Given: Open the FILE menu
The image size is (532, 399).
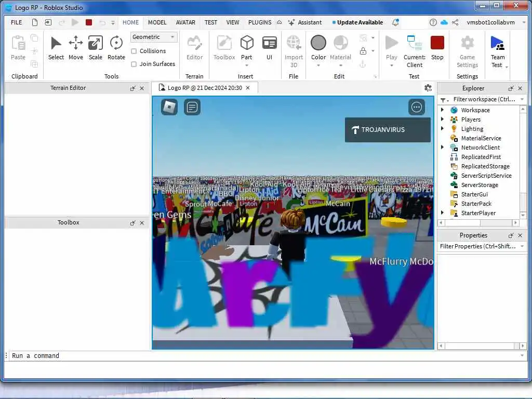Looking at the screenshot, I should (16, 22).
